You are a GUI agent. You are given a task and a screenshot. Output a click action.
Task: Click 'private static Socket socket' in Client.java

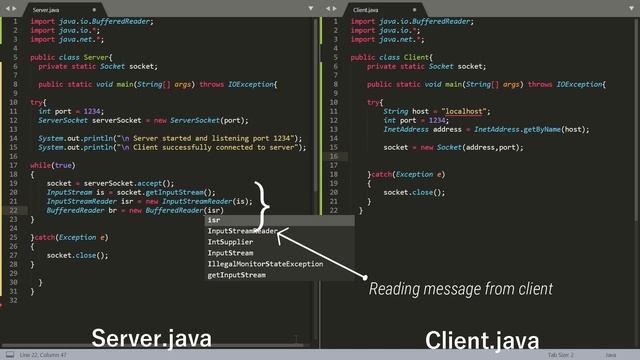point(426,67)
